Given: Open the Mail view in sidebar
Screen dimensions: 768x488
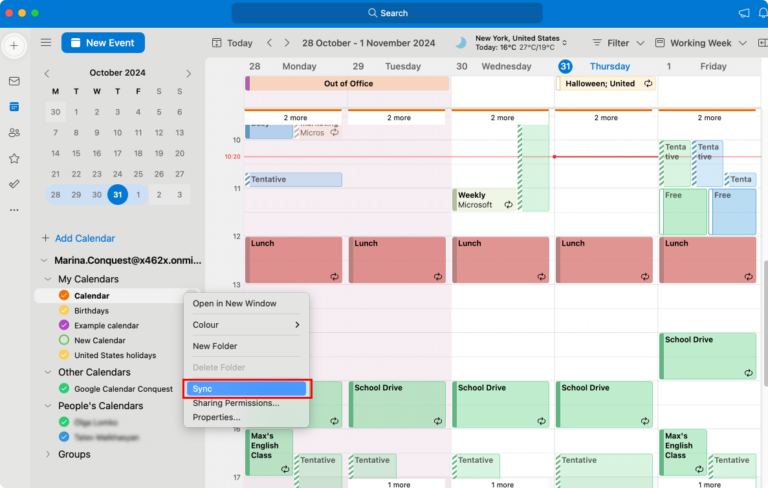Looking at the screenshot, I should pyautogui.click(x=14, y=81).
